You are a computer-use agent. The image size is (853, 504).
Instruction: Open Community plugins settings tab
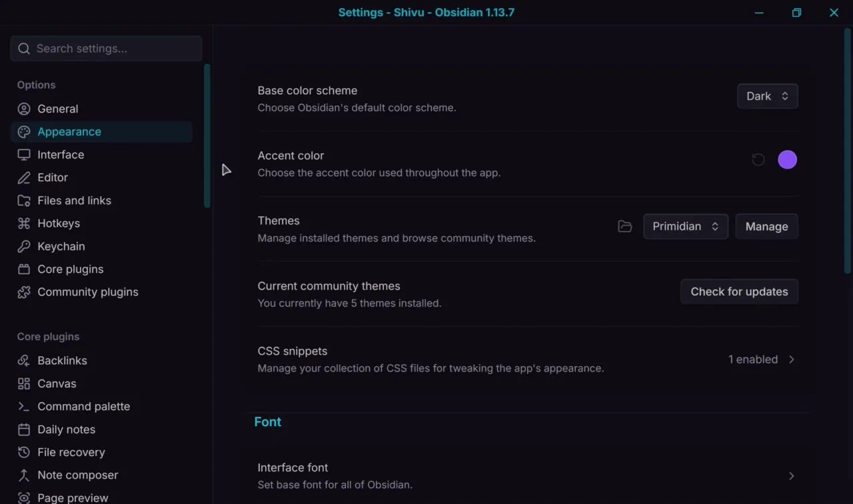[101, 292]
